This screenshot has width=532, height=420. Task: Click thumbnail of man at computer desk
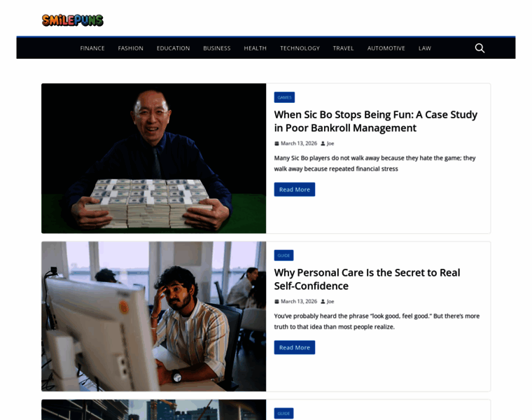pos(154,316)
